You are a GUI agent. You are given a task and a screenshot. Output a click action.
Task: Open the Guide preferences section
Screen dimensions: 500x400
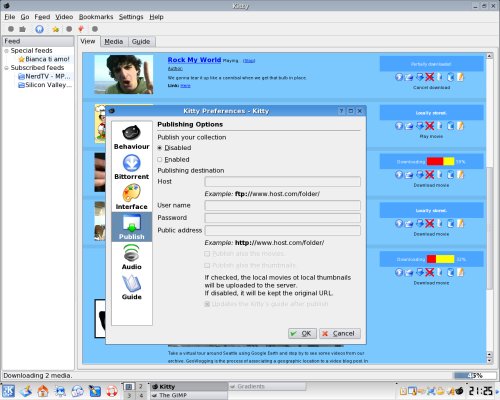tap(132, 287)
